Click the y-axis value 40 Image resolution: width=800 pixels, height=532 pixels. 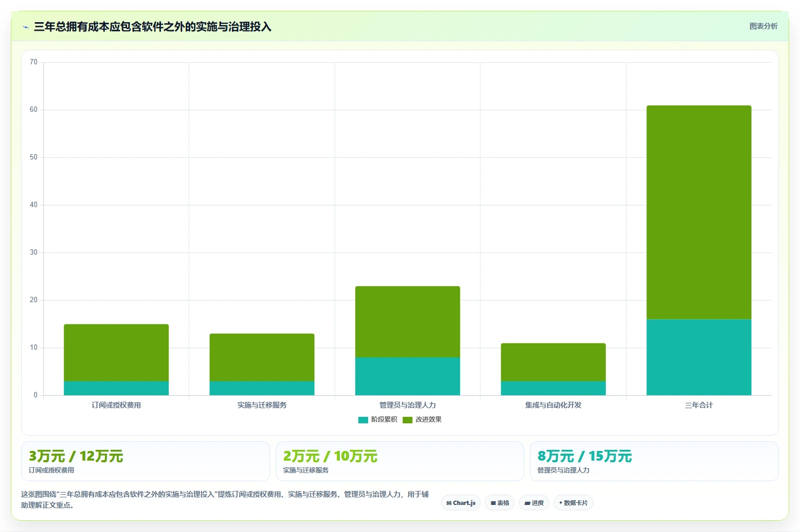pyautogui.click(x=34, y=205)
